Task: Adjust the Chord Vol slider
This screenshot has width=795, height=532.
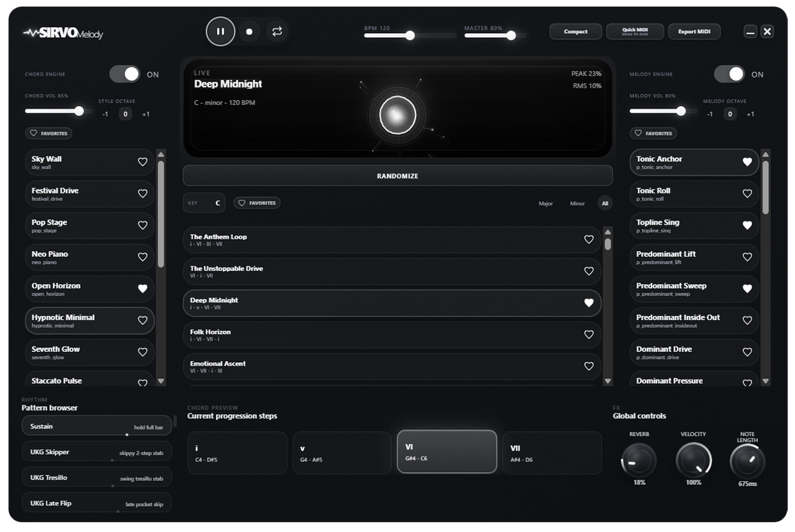Action: tap(58, 111)
